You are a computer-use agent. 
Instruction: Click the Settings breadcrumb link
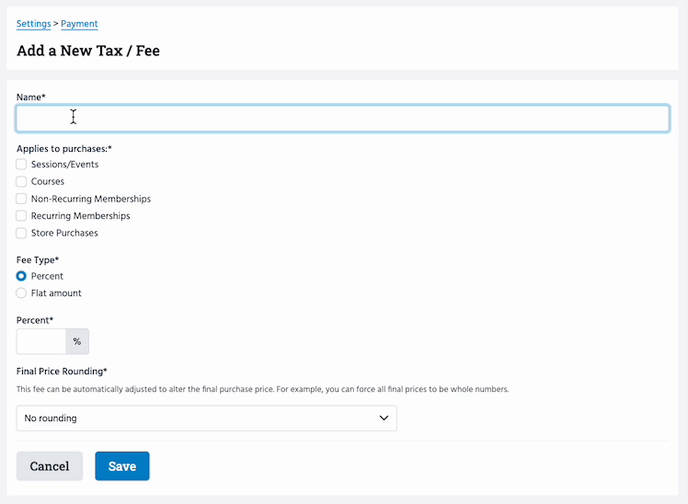click(34, 23)
